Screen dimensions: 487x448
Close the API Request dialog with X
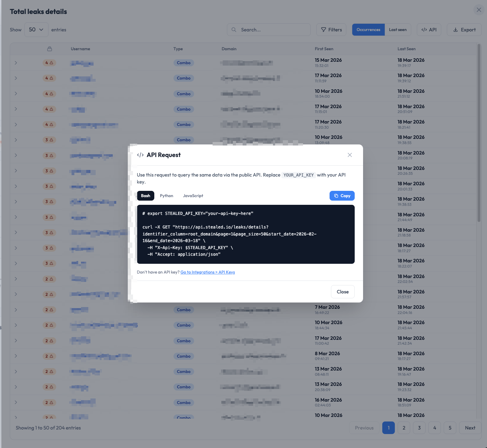tap(349, 155)
